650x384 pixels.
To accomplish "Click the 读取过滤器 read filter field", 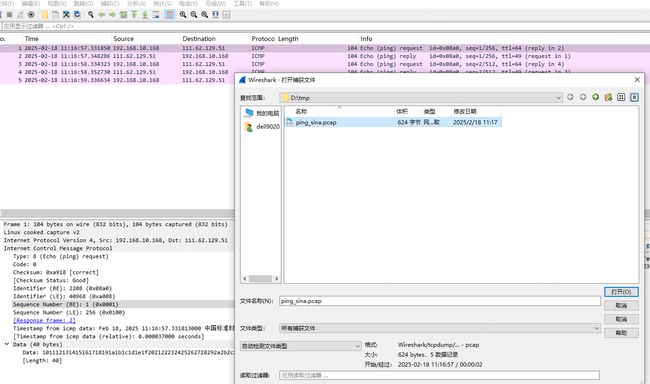I will [x=439, y=375].
